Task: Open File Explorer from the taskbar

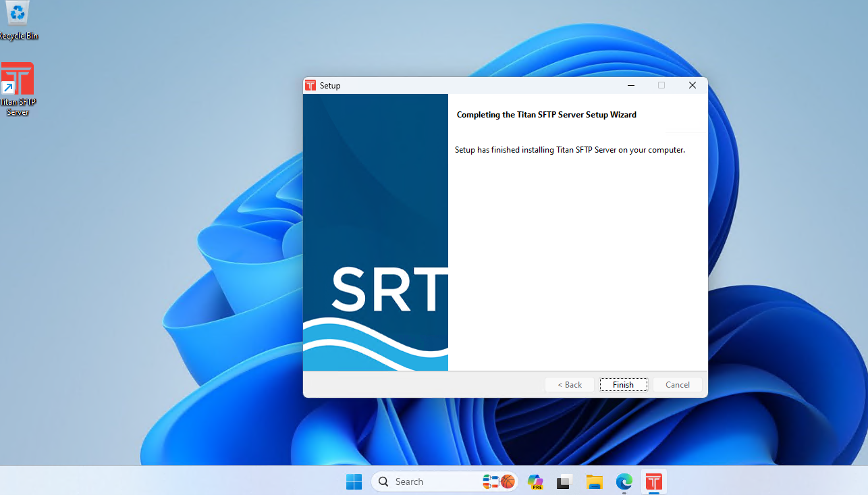Action: point(594,481)
